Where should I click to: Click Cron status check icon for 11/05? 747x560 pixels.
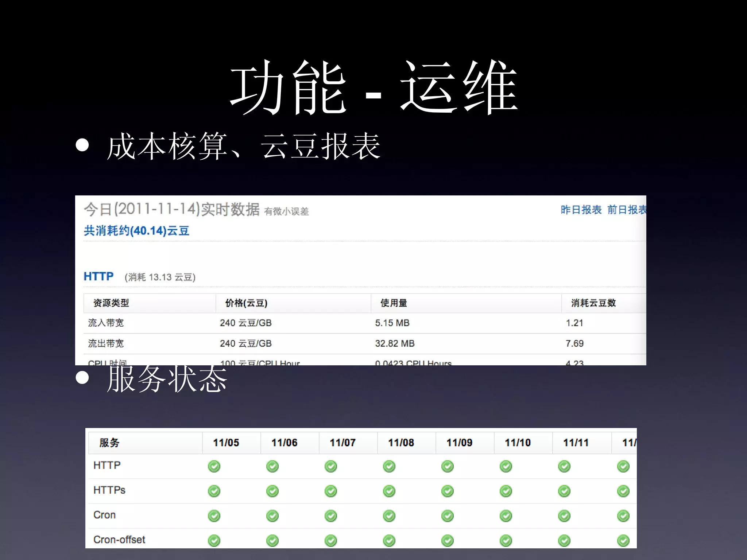(214, 516)
